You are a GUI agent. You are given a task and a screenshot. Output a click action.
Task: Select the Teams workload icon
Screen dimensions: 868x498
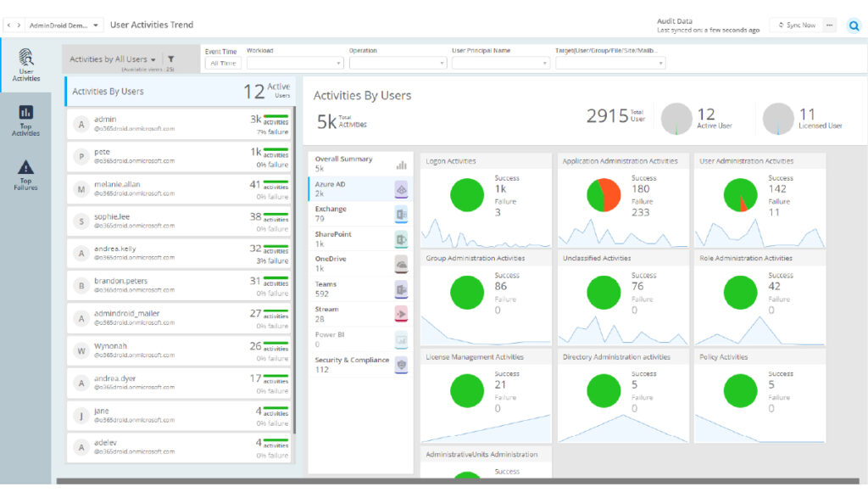[402, 290]
